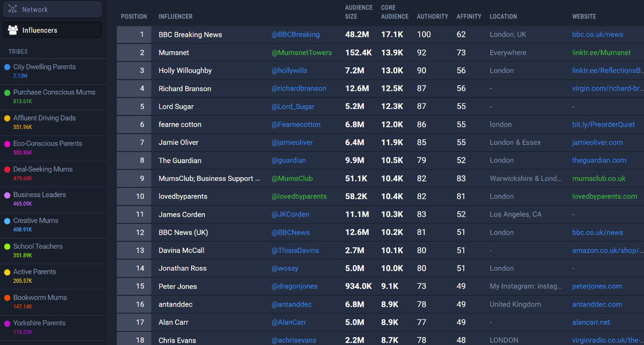
Task: Select the Business Leaders tribe
Action: tap(53, 200)
